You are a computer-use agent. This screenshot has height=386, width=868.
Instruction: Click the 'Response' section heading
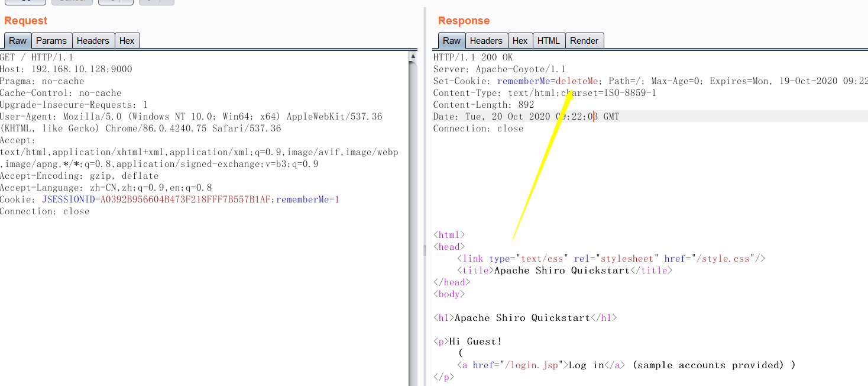pos(464,21)
